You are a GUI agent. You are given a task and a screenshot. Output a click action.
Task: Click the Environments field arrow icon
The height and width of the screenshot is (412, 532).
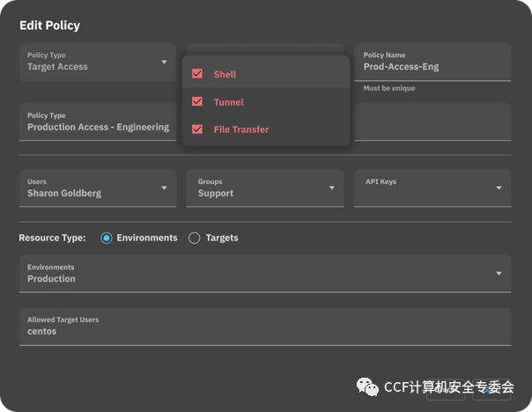pyautogui.click(x=499, y=273)
